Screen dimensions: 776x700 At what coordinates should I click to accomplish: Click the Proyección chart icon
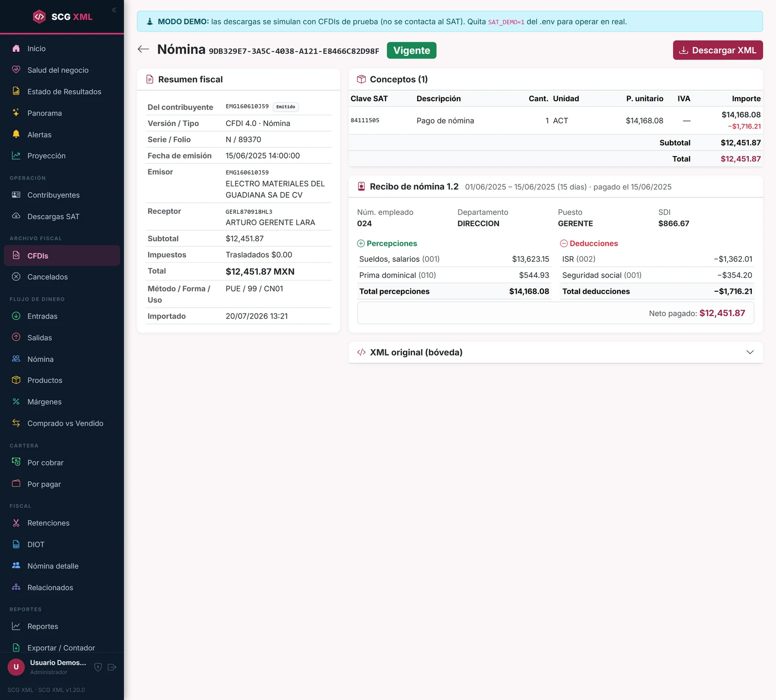pos(16,156)
